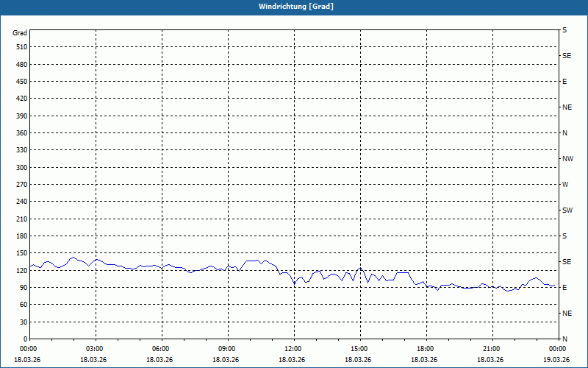Click the S compass label level with 180

(564, 236)
